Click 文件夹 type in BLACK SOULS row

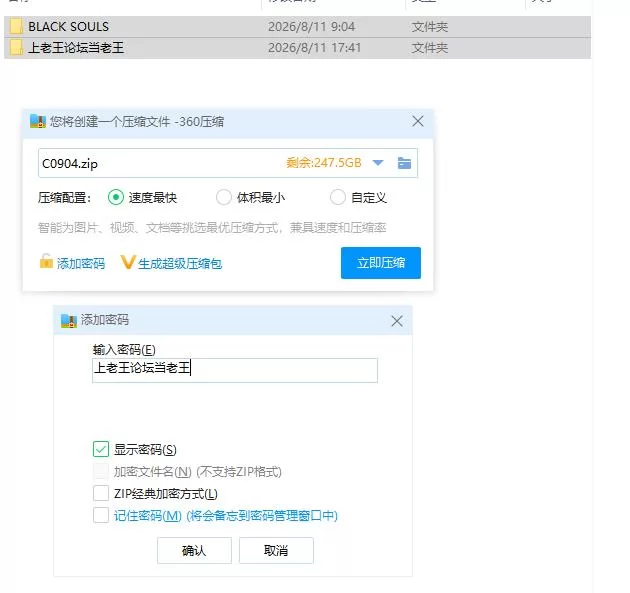(x=430, y=27)
